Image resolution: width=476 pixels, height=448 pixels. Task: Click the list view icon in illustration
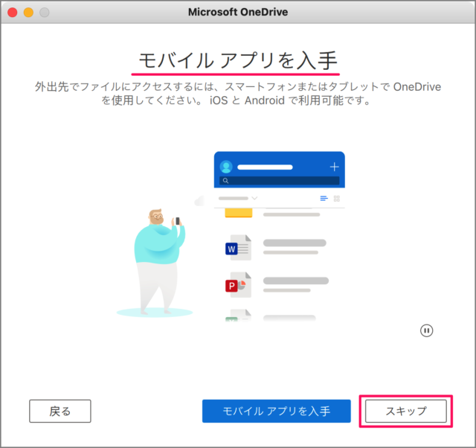point(324,199)
